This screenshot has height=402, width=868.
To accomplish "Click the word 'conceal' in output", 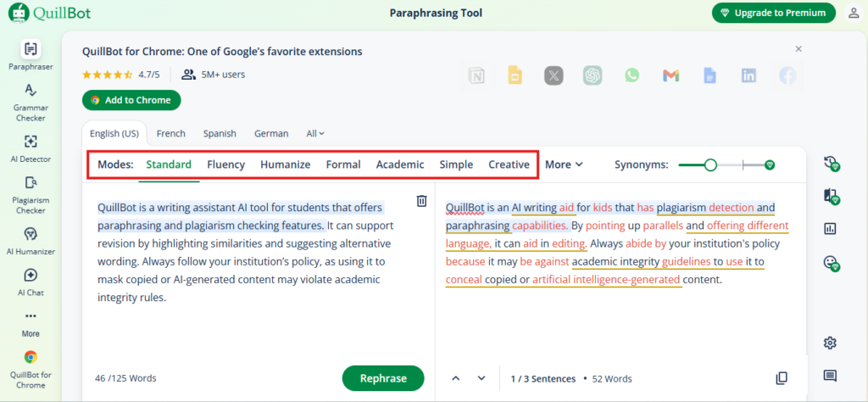I will [x=464, y=279].
